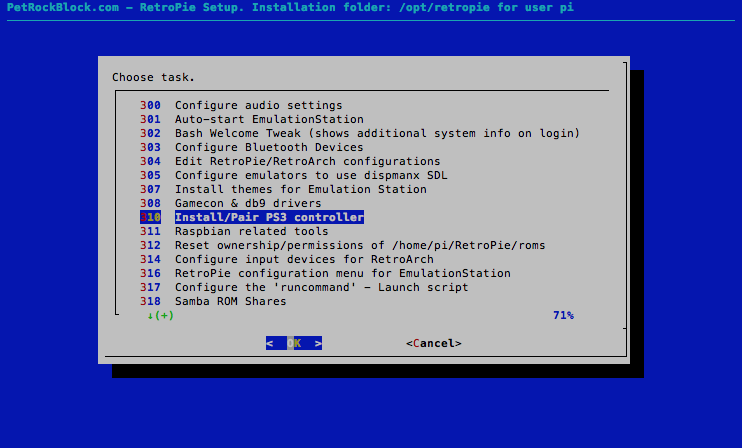The image size is (743, 448).
Task: Select Bash Welcome Tweak entry
Action: 377,133
